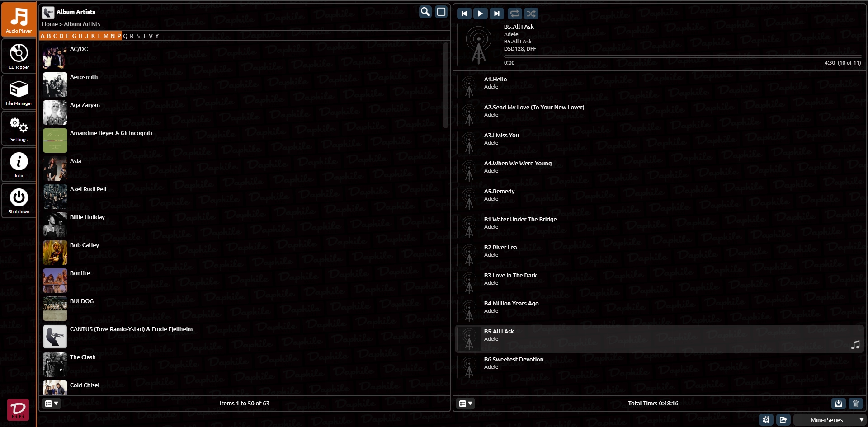This screenshot has width=868, height=427.
Task: Select B3.Love In The Dark track
Action: 660,283
